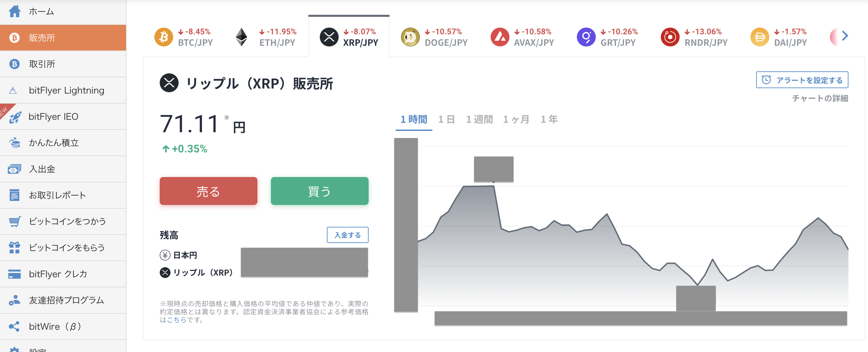Select the 1ヶ月 chart period
Viewport: 868px width, 352px height.
[516, 119]
